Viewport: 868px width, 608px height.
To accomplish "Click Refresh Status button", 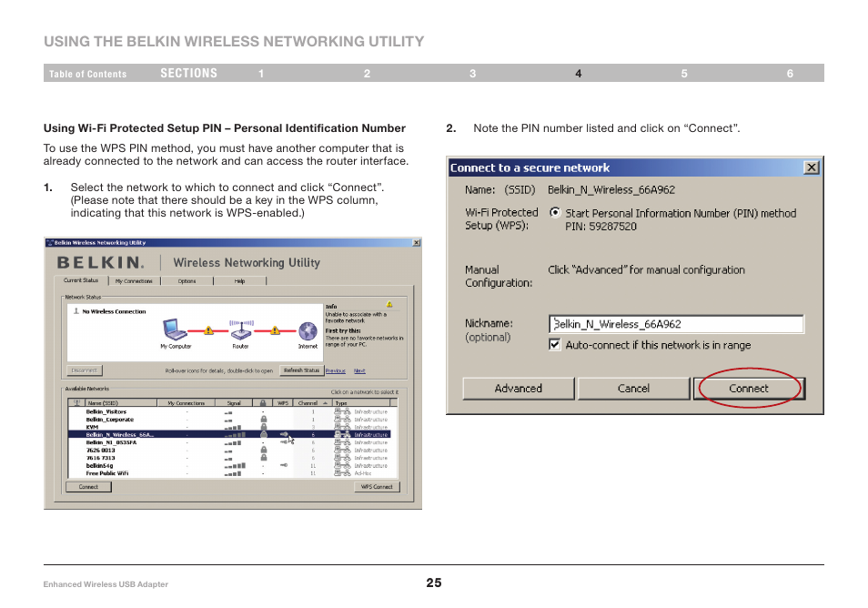I will click(301, 370).
